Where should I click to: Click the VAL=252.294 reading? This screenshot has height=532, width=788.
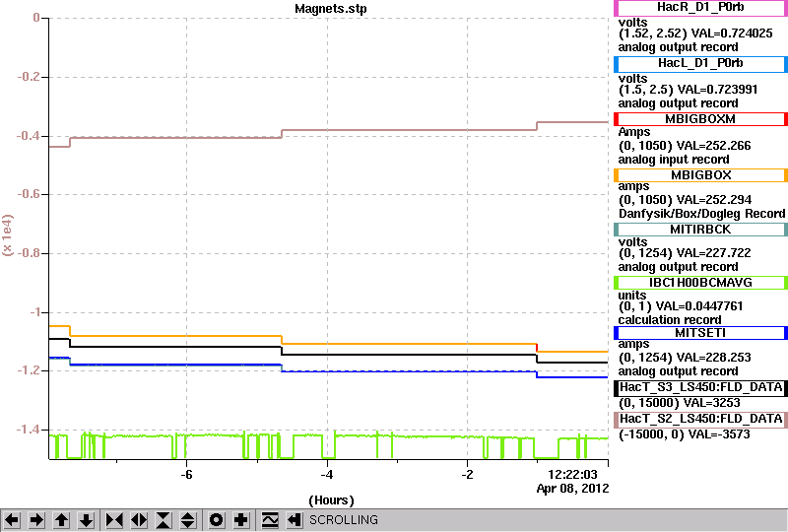[x=713, y=200]
